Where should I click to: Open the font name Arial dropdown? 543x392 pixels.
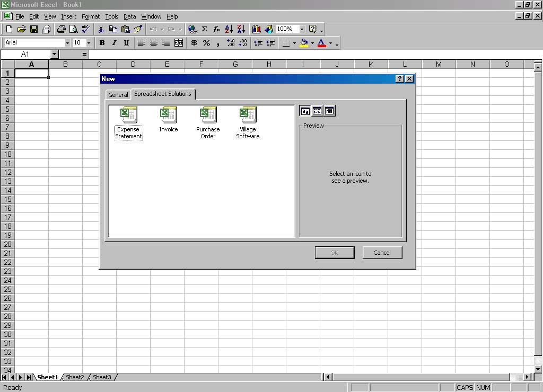67,43
